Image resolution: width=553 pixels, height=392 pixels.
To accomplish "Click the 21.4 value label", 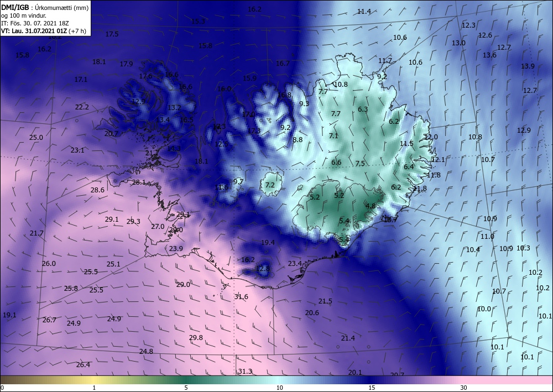I will [348, 338].
